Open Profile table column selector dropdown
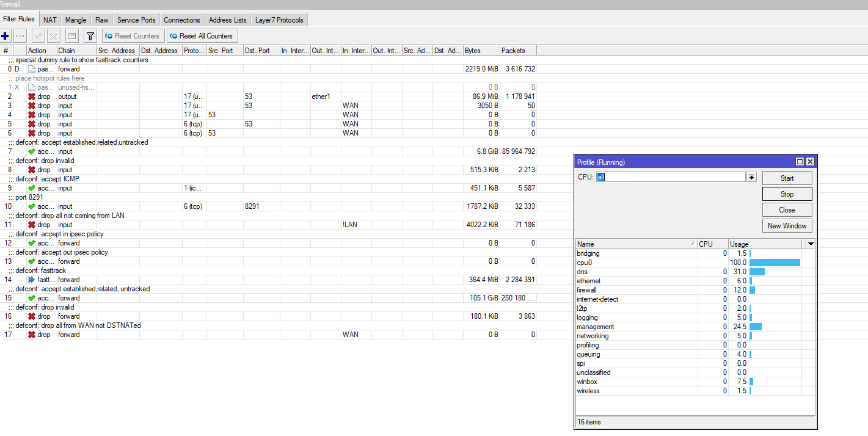This screenshot has height=436, width=868. tap(811, 244)
